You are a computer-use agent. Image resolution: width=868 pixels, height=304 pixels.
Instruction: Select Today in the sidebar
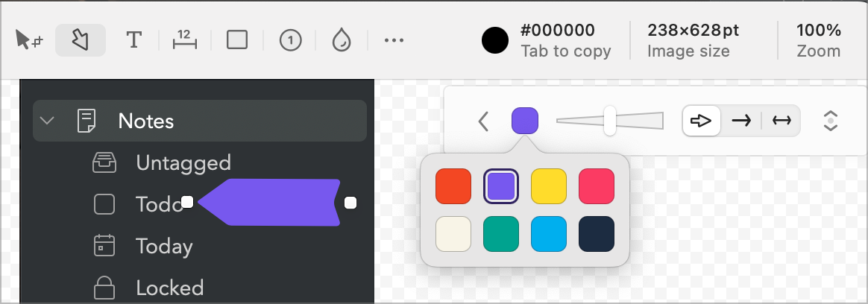coord(164,246)
